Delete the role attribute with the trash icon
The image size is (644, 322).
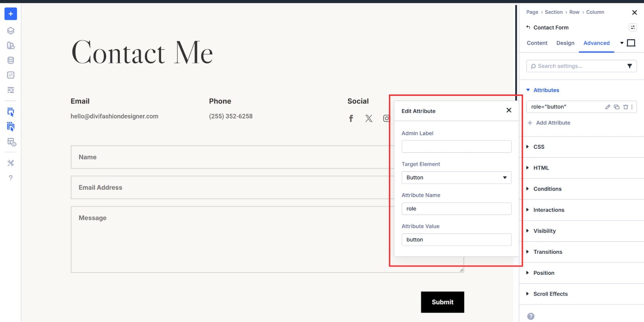[x=626, y=107]
